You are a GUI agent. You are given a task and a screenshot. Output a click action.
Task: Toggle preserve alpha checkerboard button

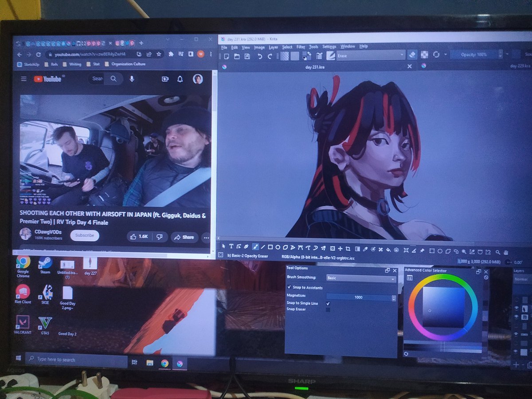[424, 55]
